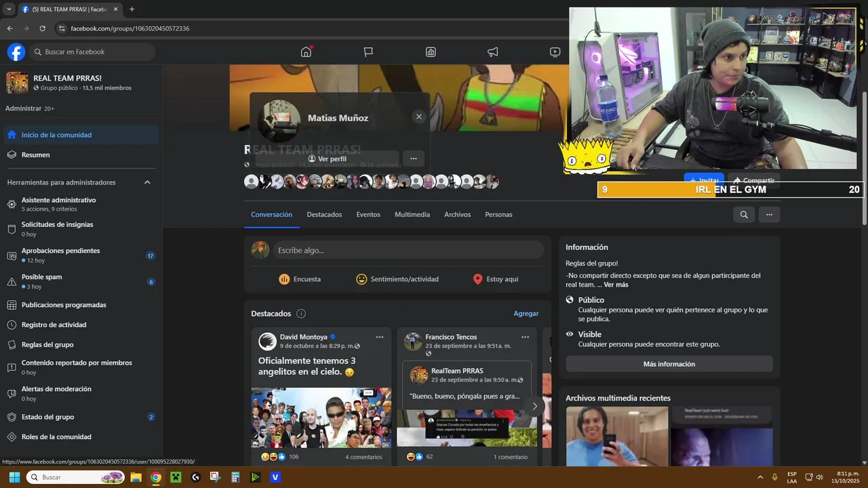Open Resumen in the sidebar

coord(81,155)
